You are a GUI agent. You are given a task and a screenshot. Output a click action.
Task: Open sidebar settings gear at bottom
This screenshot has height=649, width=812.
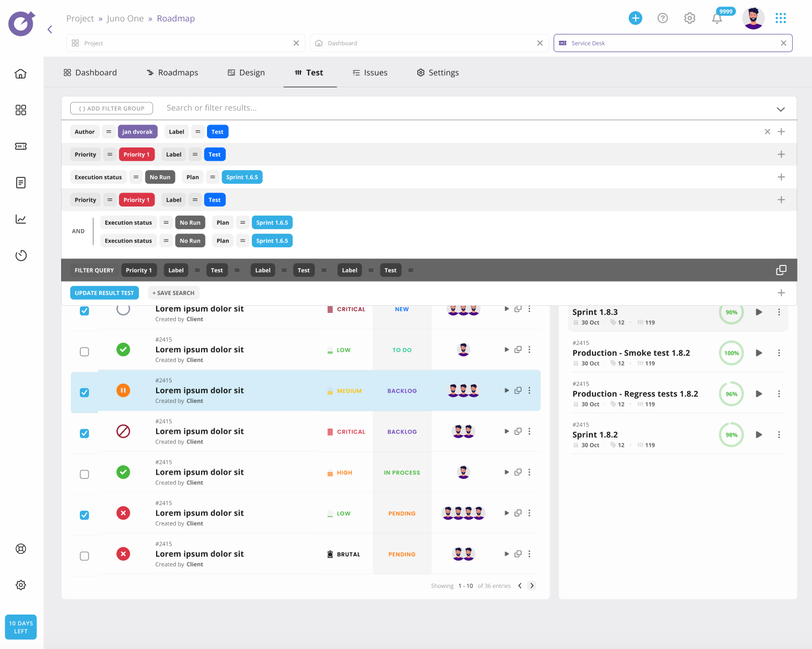[x=21, y=585]
